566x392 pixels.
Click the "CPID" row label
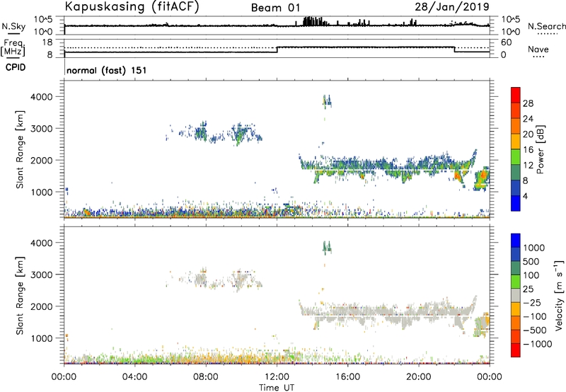pos(16,67)
